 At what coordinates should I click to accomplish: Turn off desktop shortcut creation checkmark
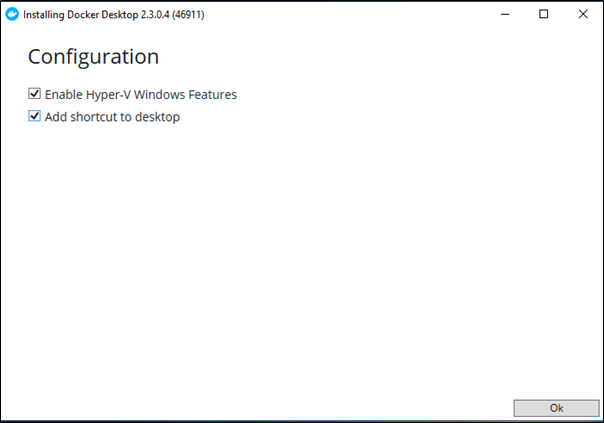point(34,116)
